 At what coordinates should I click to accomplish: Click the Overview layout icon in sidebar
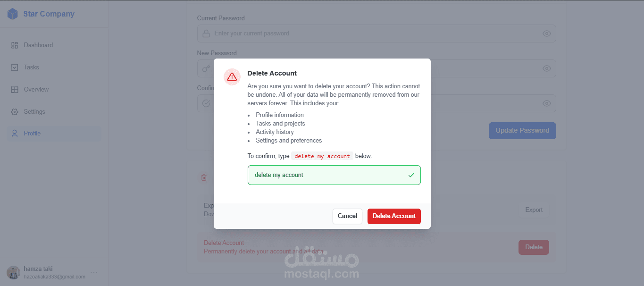(x=15, y=90)
